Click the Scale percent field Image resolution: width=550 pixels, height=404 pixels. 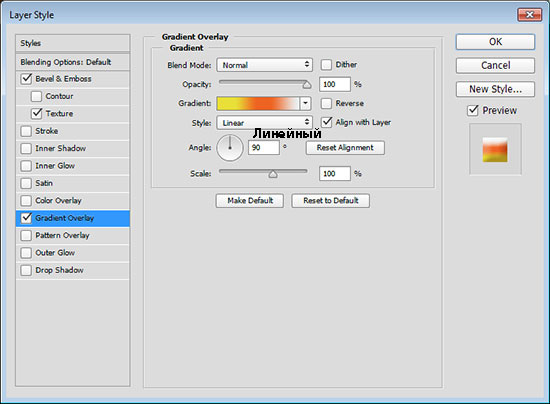pos(335,174)
